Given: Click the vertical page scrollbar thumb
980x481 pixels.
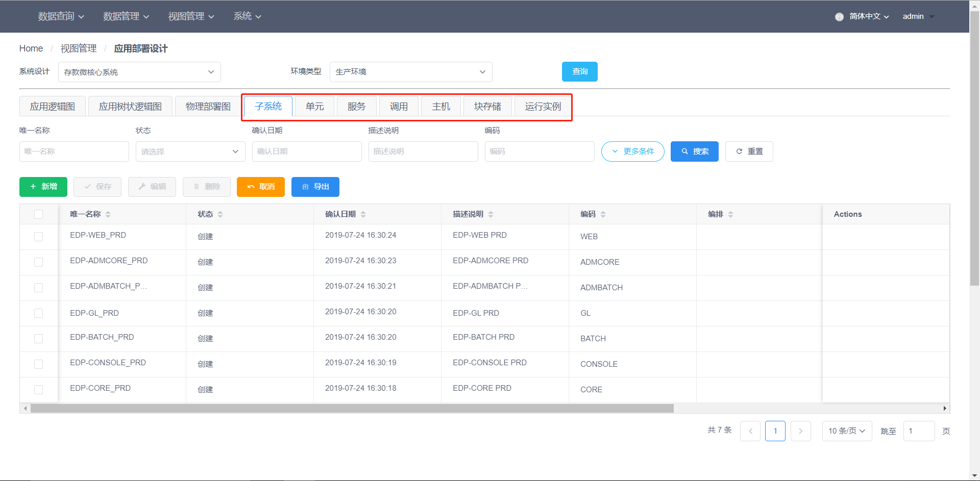Looking at the screenshot, I should [x=974, y=148].
